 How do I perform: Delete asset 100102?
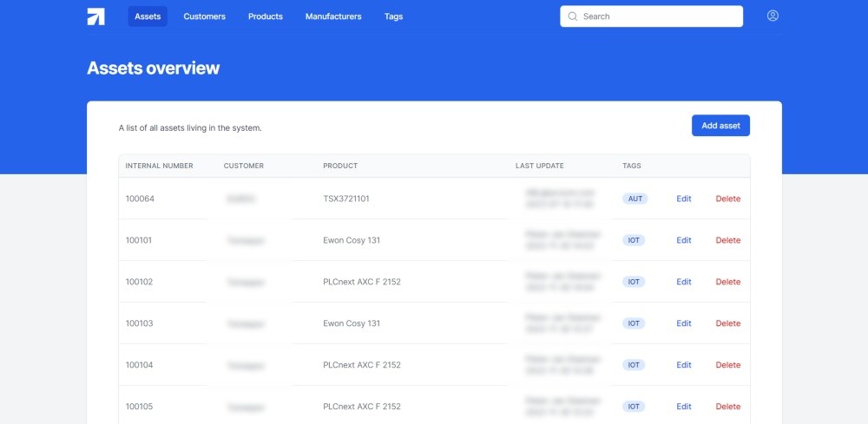[x=727, y=282]
